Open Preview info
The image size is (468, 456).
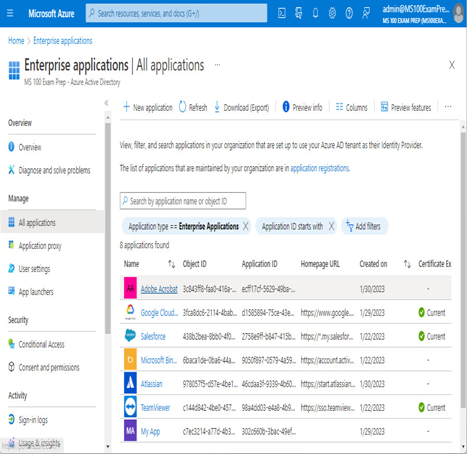[302, 107]
